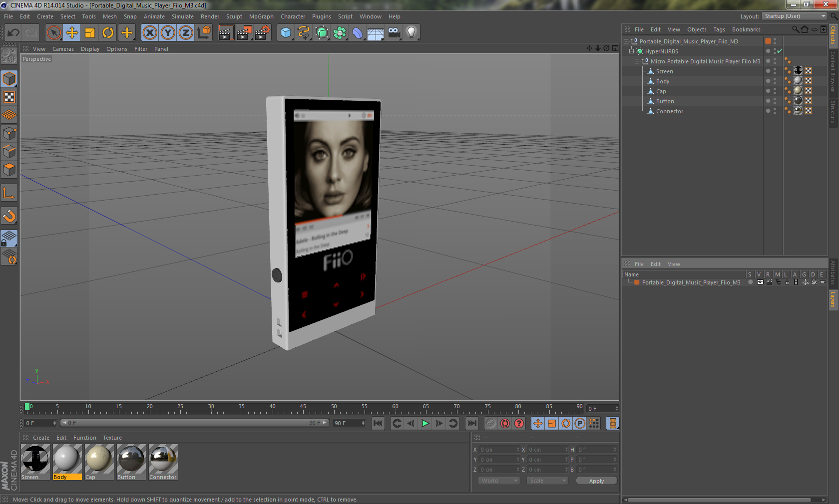Open the Scale mode dropdown
Viewport: 839px width, 504px height.
[x=548, y=481]
